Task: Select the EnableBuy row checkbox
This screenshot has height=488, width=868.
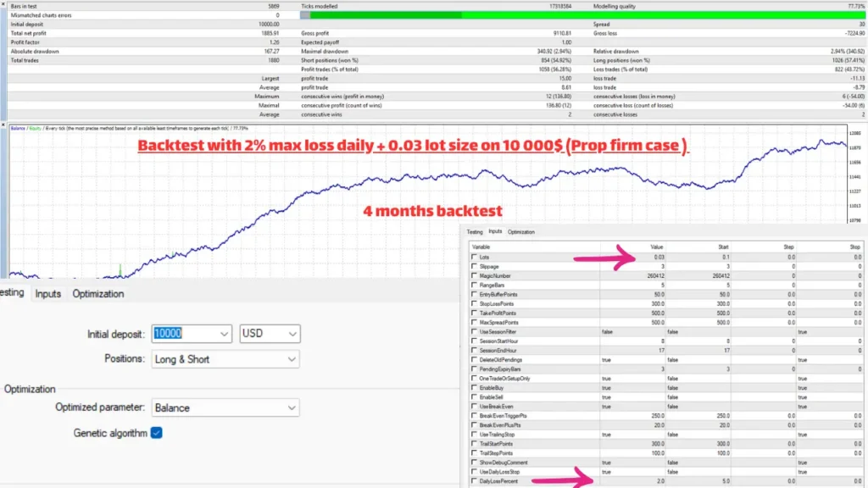Action: [473, 387]
